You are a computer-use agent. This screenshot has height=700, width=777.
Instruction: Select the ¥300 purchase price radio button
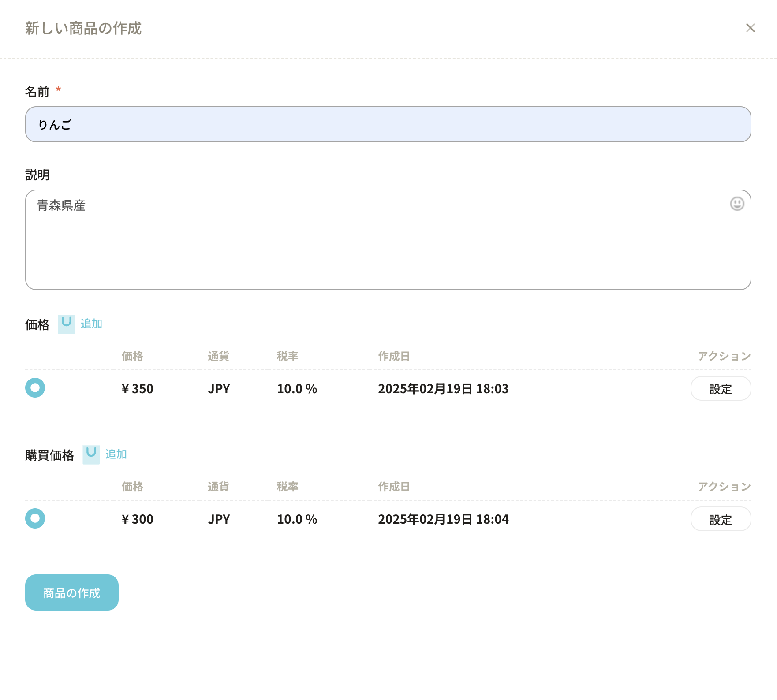pos(35,518)
